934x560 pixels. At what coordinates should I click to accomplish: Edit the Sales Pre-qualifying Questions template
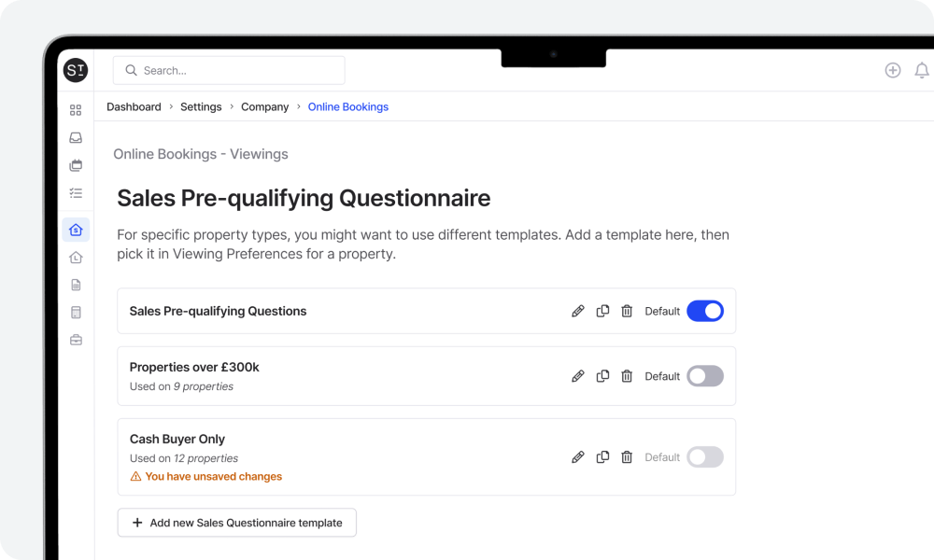(578, 311)
